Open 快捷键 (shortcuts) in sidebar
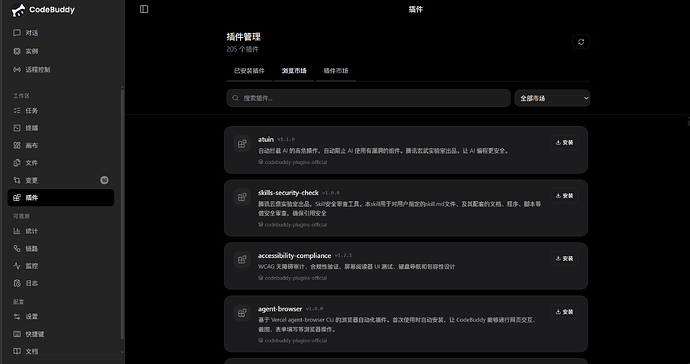This screenshot has width=690, height=364. coord(61,334)
